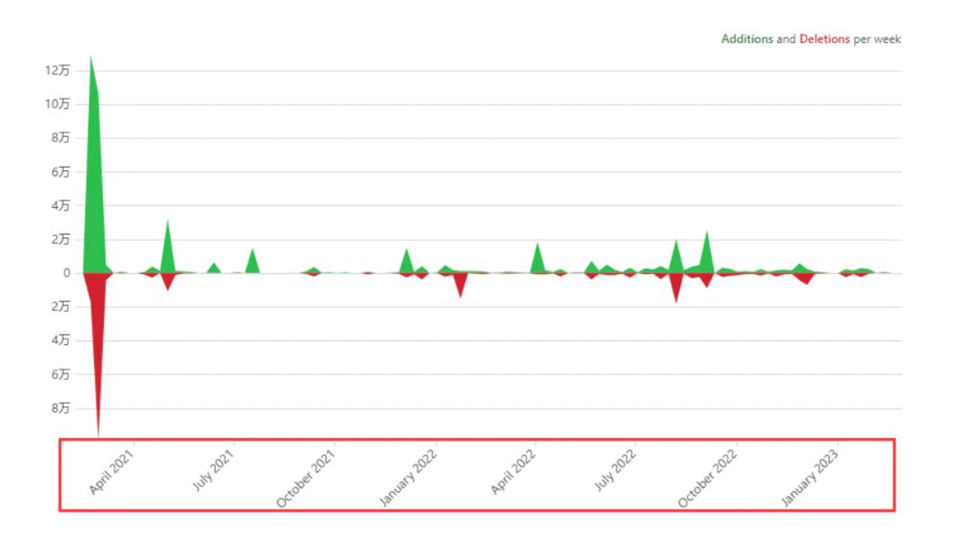The image size is (959, 560).
Task: Select the January 2023 x-axis label
Action: (809, 478)
